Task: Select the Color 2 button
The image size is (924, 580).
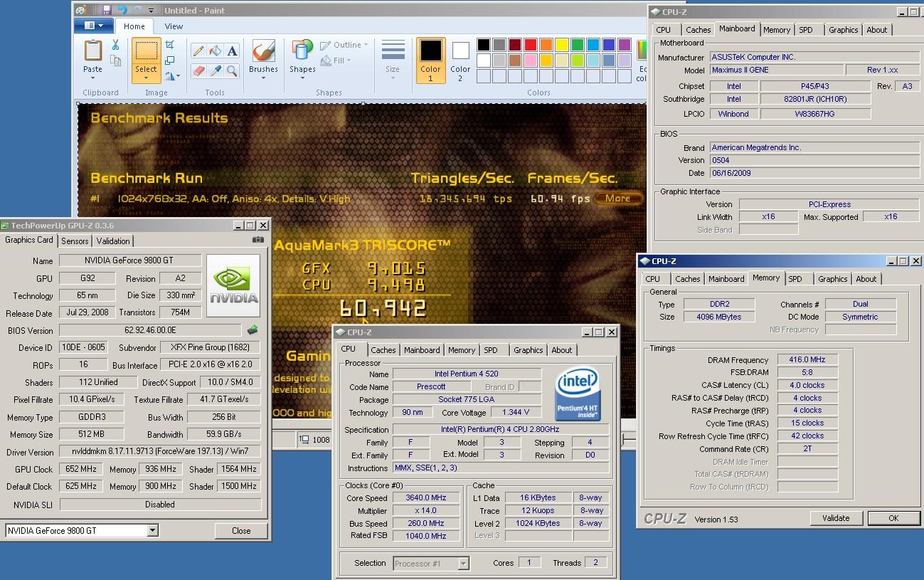Action: point(460,61)
